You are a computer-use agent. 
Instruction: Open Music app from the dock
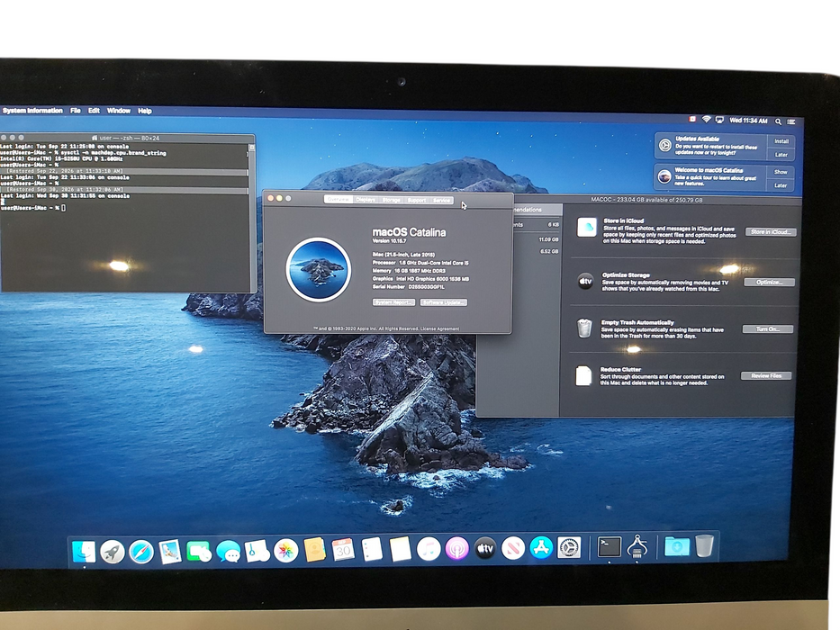429,549
